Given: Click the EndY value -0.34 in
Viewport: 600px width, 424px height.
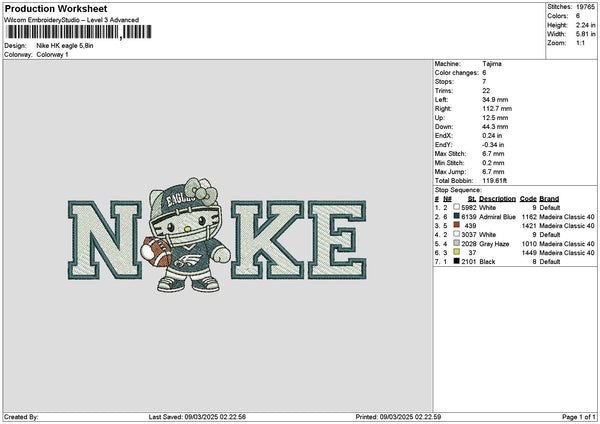Looking at the screenshot, I should (x=493, y=145).
